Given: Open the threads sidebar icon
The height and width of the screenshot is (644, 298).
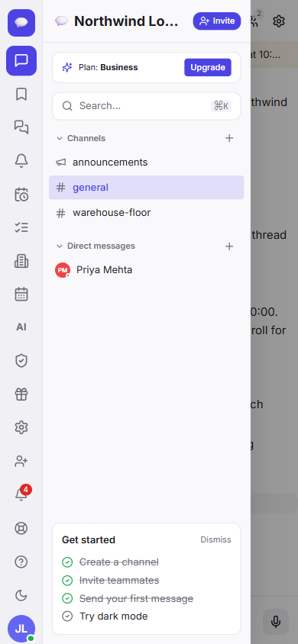Looking at the screenshot, I should (x=21, y=127).
